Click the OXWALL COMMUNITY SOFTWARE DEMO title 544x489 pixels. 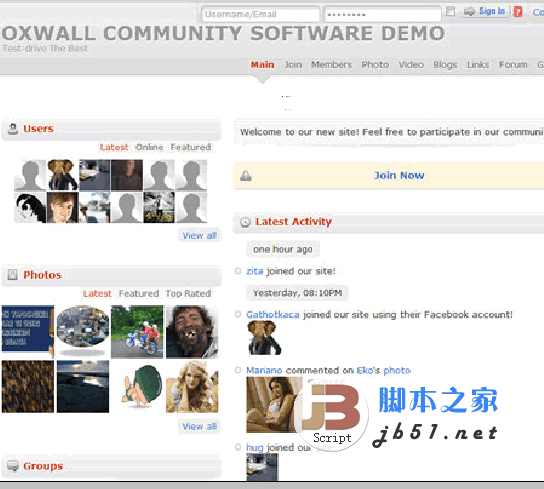(x=223, y=34)
